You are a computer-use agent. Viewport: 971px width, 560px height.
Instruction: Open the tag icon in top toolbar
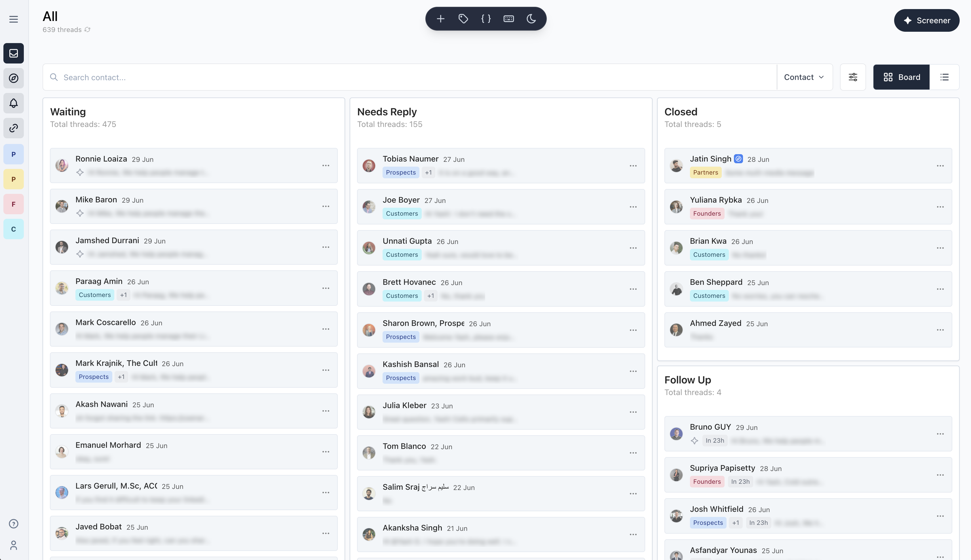pos(463,18)
